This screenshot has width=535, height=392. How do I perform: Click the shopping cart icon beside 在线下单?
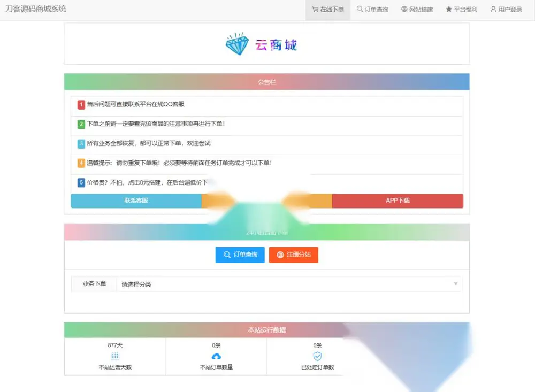[315, 10]
